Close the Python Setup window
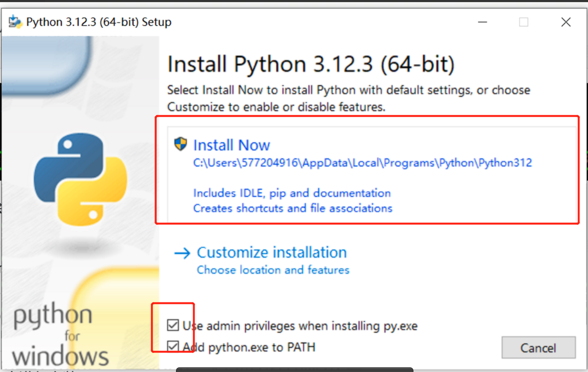 (566, 22)
